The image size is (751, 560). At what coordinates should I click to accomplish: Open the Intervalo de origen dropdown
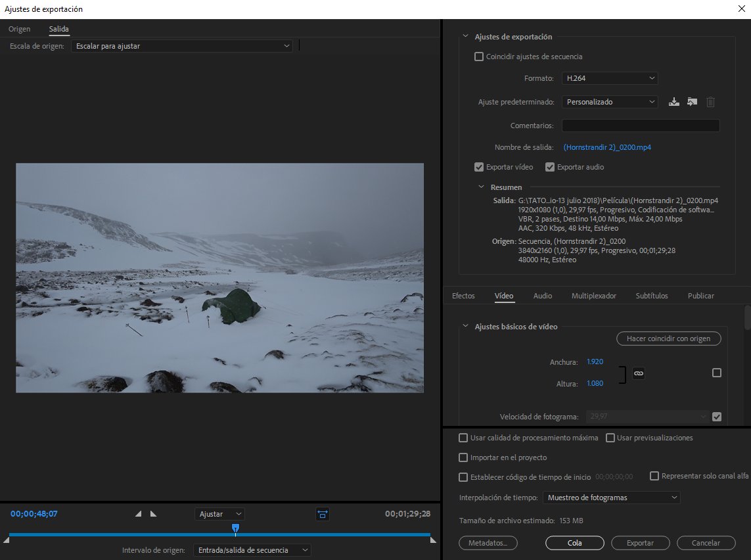click(x=252, y=550)
